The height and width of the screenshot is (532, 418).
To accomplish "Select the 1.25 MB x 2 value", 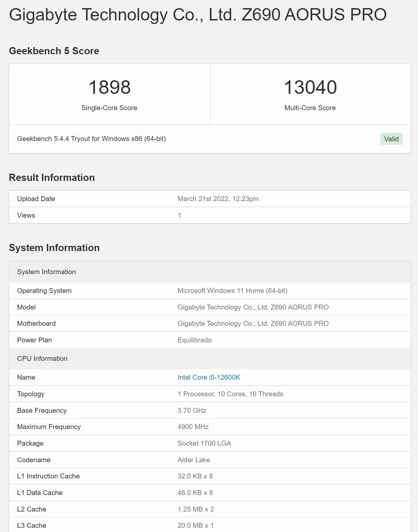I will 196,509.
